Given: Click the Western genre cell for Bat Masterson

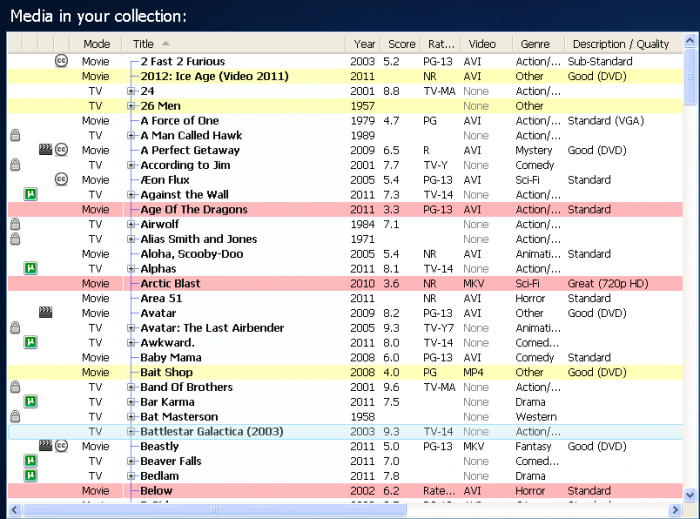Looking at the screenshot, I should point(536,416).
